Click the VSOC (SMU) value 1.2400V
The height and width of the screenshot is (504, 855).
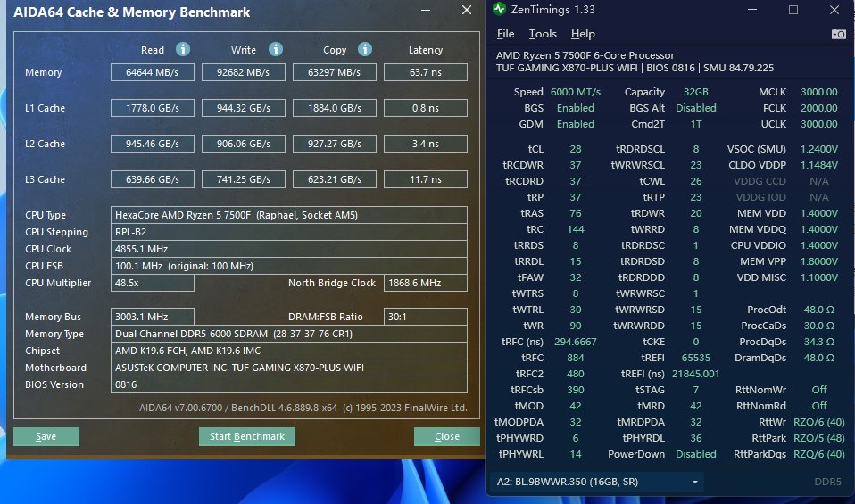(x=819, y=149)
